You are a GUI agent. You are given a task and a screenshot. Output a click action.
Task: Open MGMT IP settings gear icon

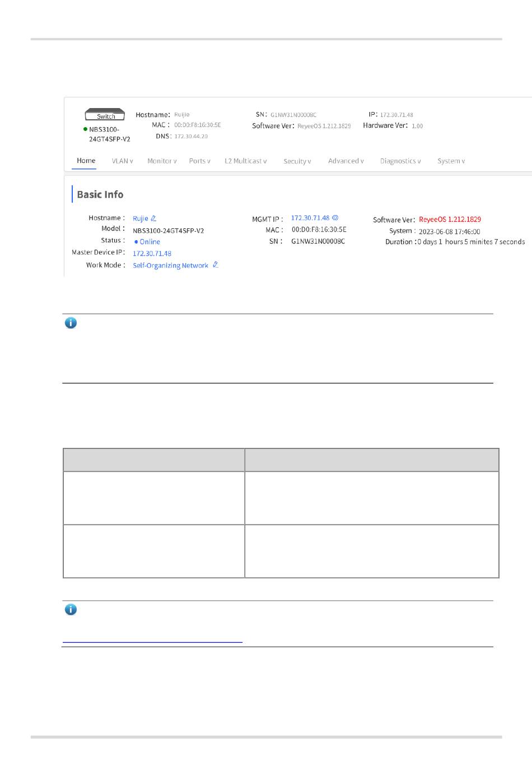click(x=335, y=218)
